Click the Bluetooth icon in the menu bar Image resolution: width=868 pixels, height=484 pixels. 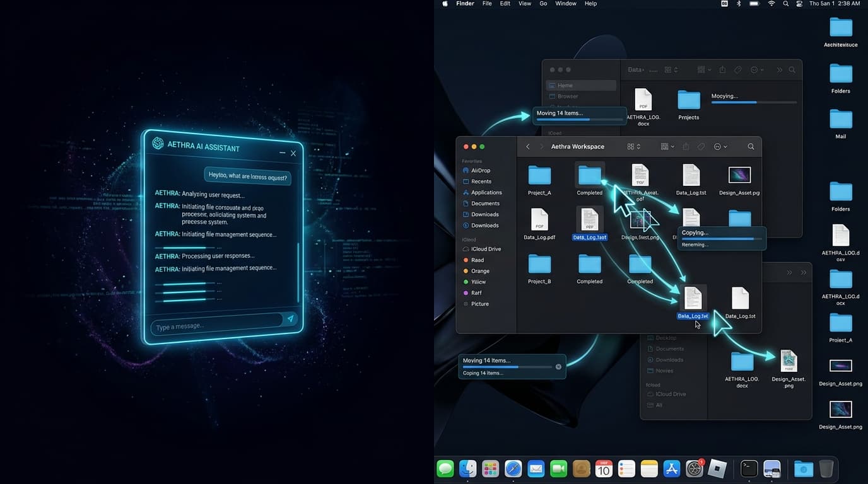pos(739,4)
